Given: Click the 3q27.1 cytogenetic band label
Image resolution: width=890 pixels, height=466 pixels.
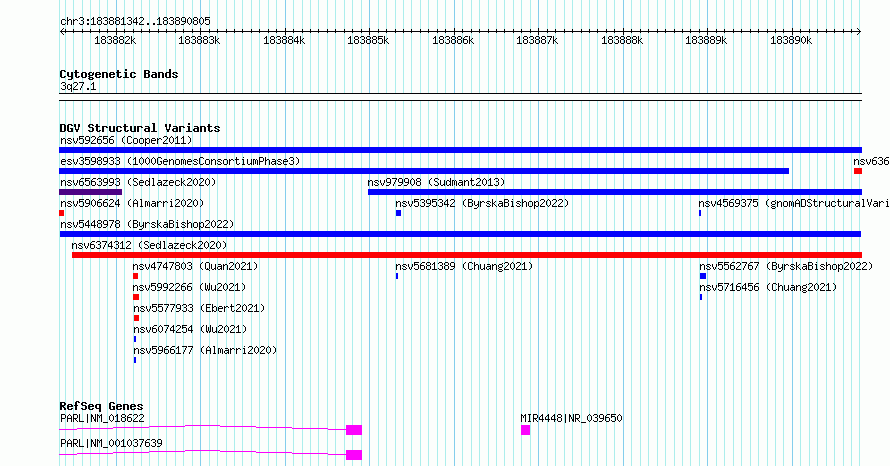Looking at the screenshot, I should pos(78,87).
